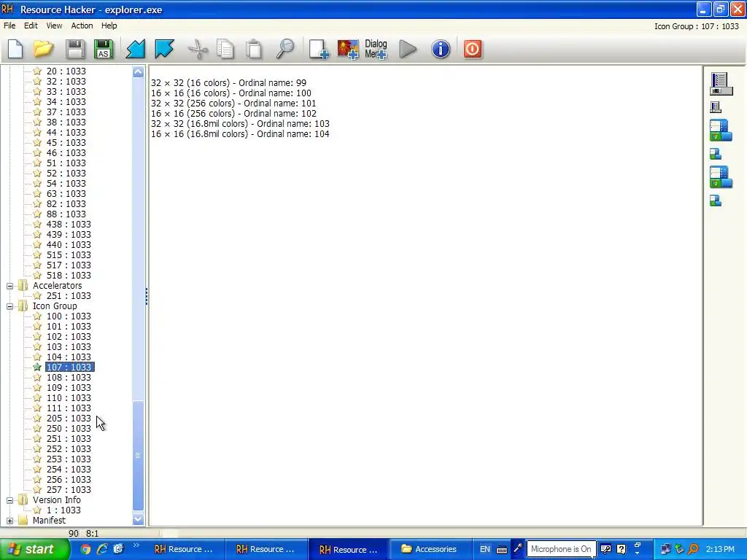Open a file with the folder icon
The height and width of the screenshot is (560, 747).
coord(43,49)
